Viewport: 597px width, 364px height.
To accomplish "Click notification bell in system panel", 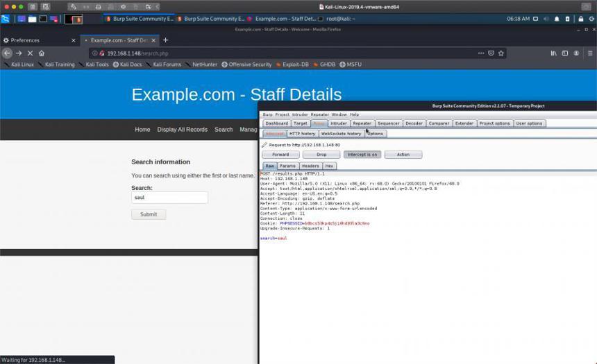I will coord(557,19).
